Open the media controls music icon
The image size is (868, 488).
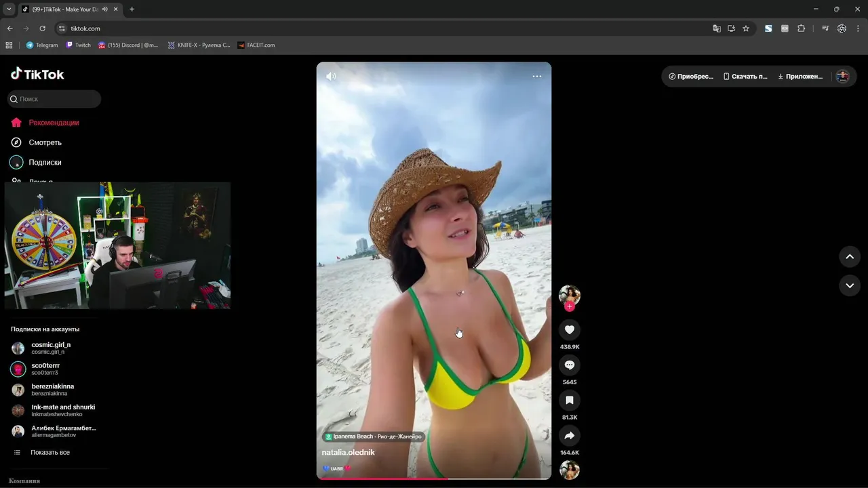pyautogui.click(x=825, y=28)
